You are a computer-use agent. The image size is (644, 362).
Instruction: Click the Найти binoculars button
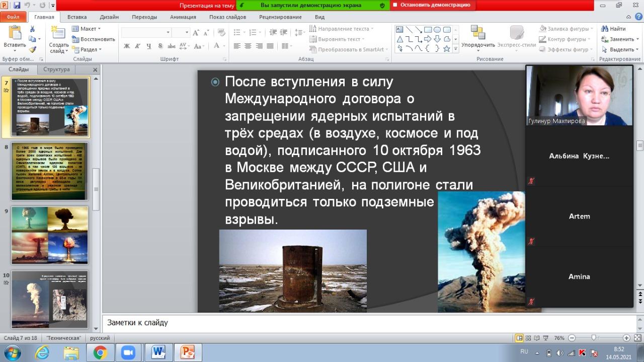tap(613, 29)
